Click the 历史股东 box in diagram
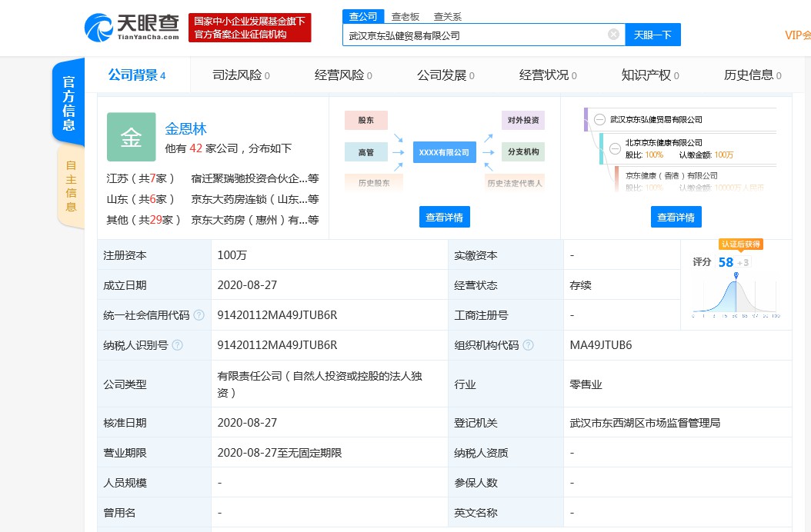Image resolution: width=811 pixels, height=532 pixels. pyautogui.click(x=373, y=182)
